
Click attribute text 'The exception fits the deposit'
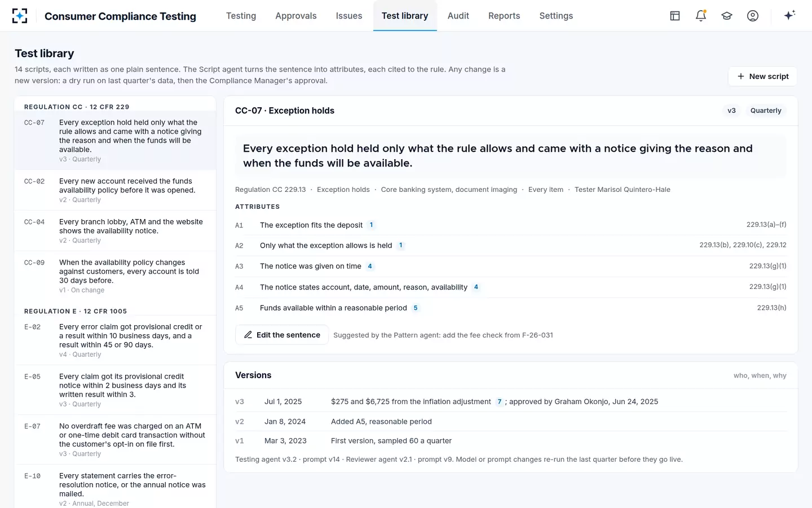(311, 225)
